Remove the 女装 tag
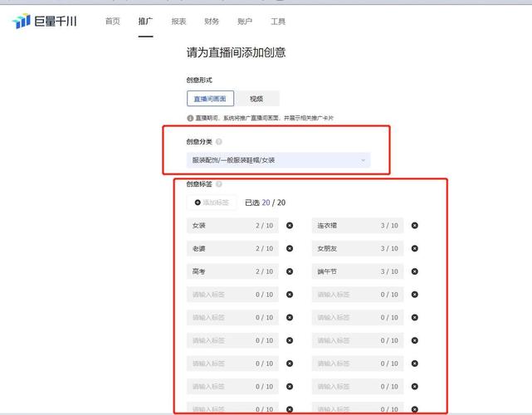The image size is (532, 415). coord(290,225)
